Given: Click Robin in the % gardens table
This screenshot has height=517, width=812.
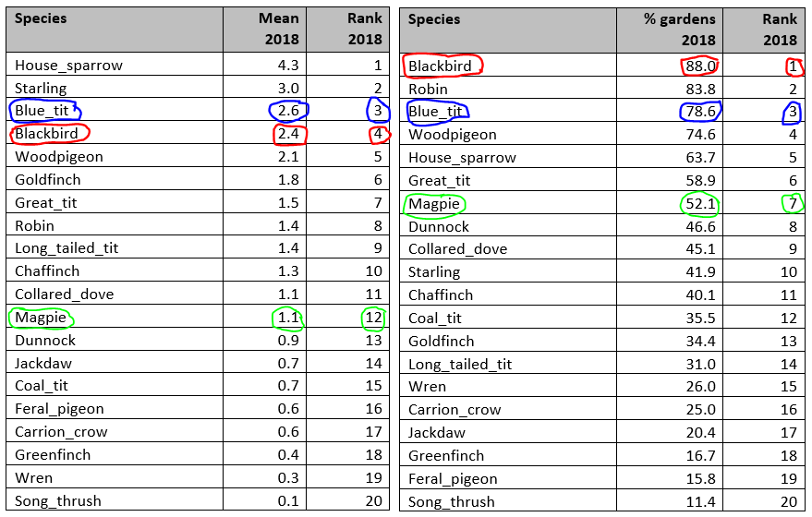Looking at the screenshot, I should point(428,90).
